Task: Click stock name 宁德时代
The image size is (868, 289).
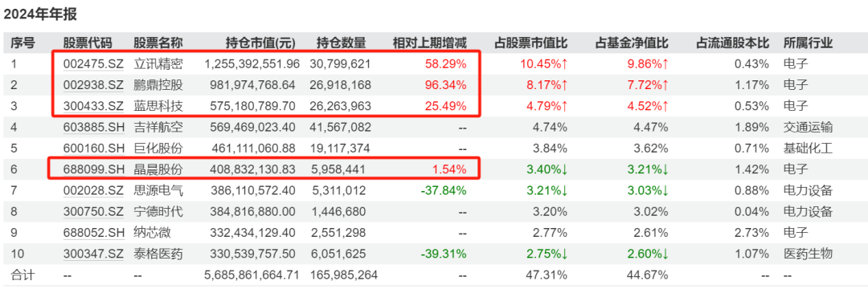Action: coord(158,212)
